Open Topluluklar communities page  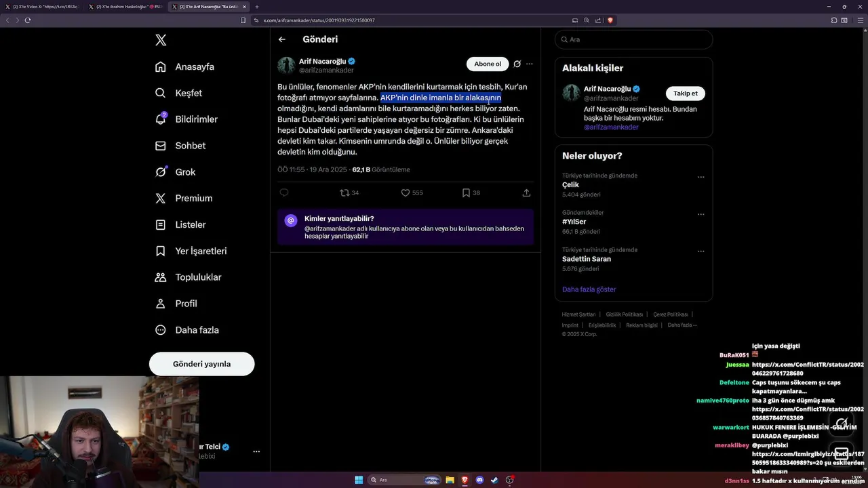[x=188, y=277]
